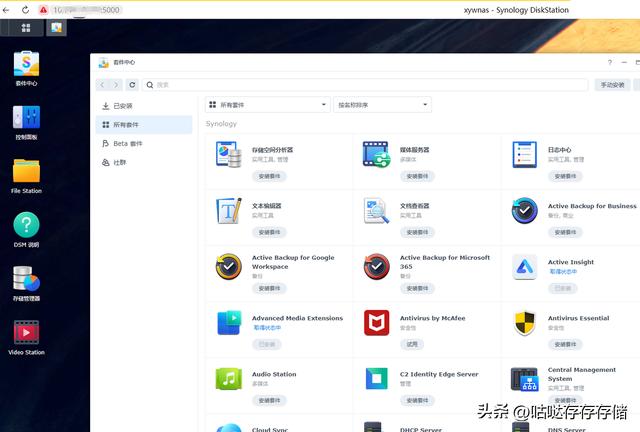
Task: Open Storage Analyzer package icon
Action: point(229,154)
